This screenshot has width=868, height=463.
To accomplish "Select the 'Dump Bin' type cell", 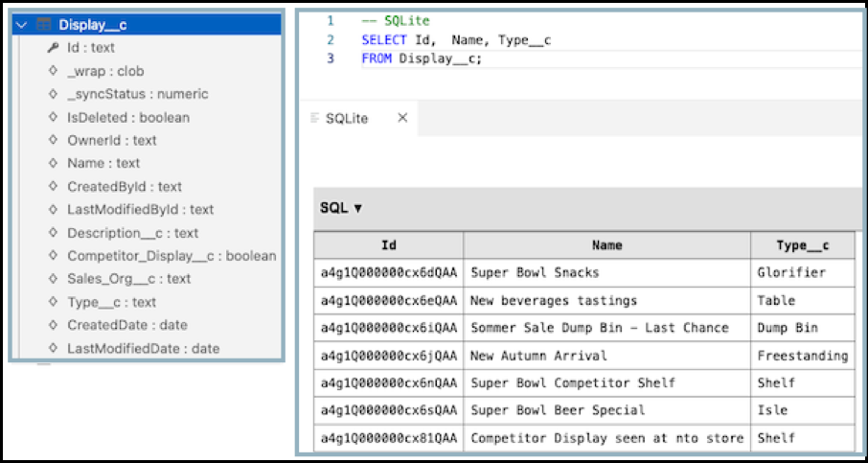I will pyautogui.click(x=803, y=328).
